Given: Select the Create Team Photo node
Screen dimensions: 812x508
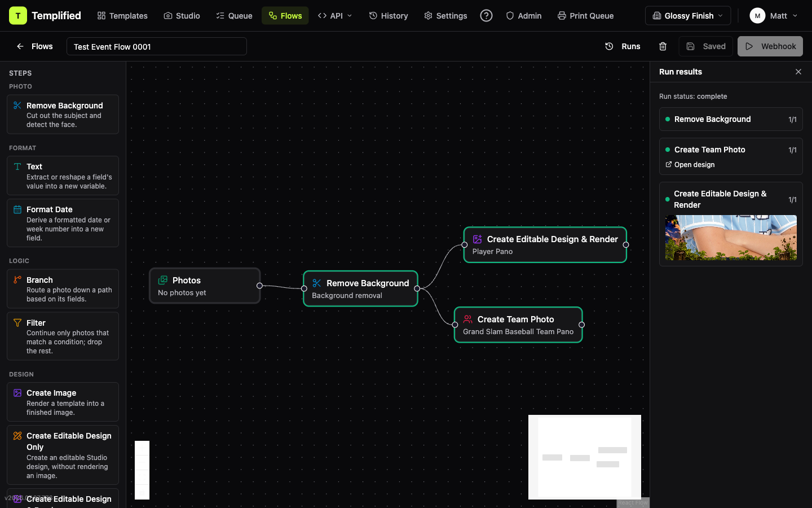Looking at the screenshot, I should point(518,325).
